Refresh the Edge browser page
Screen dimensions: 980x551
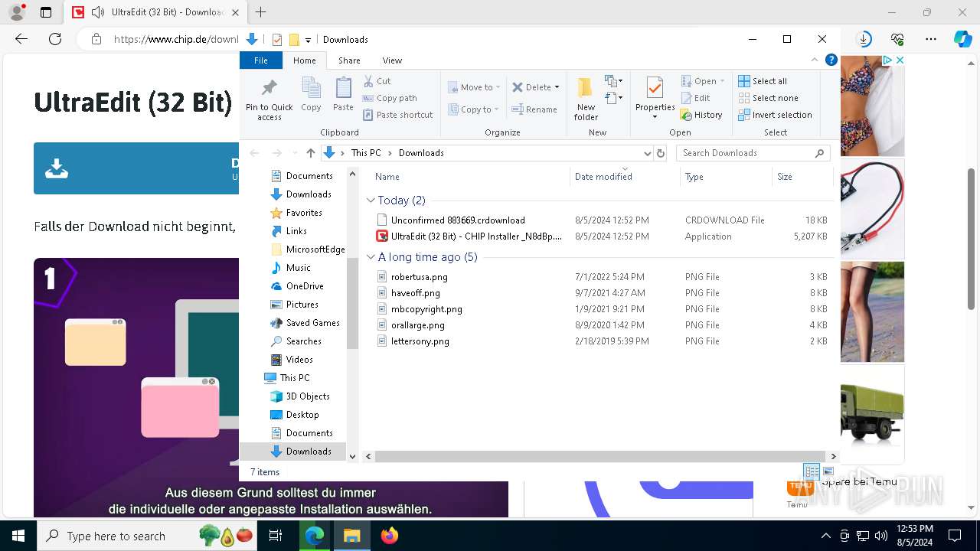click(54, 39)
